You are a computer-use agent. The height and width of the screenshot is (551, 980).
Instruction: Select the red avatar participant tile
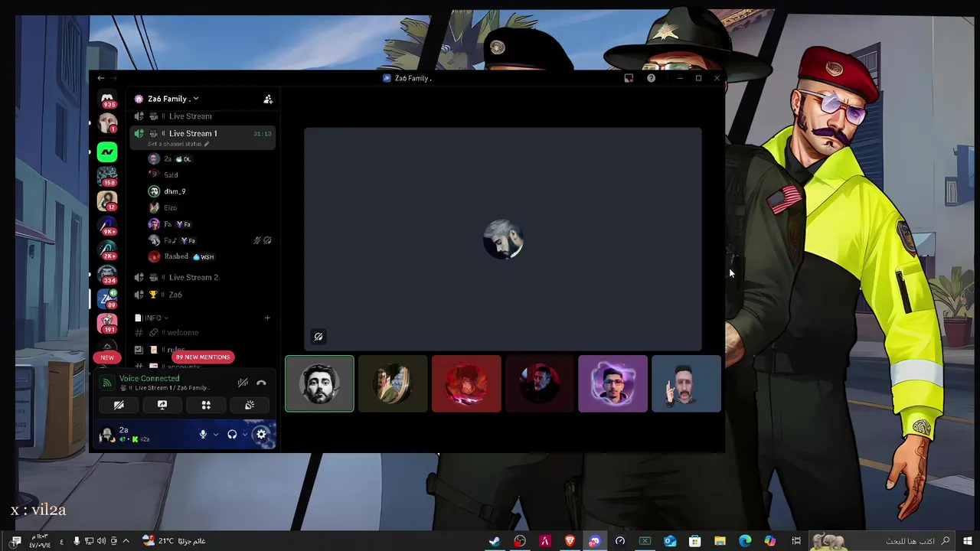pos(466,383)
